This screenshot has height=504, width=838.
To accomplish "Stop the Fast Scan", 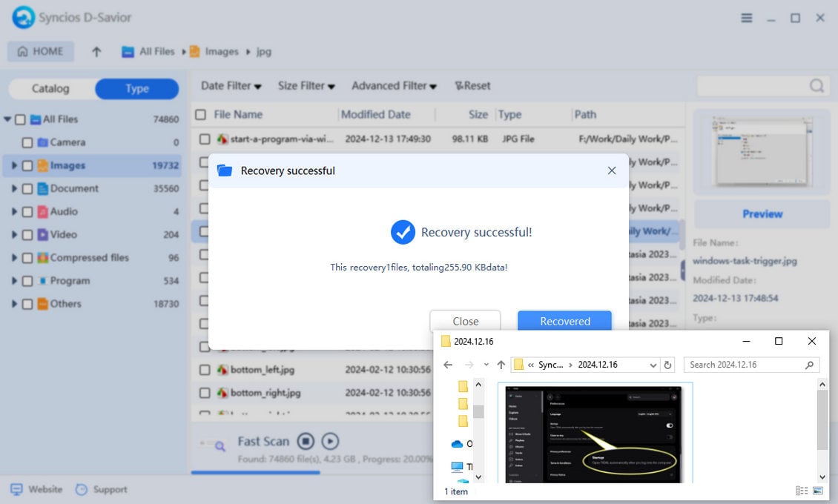I will [306, 442].
